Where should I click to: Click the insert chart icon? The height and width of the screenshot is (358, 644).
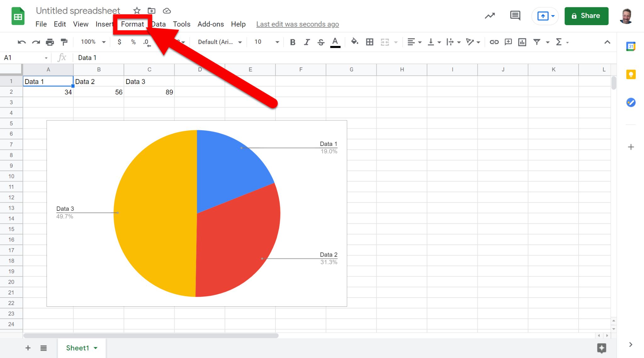click(x=522, y=42)
